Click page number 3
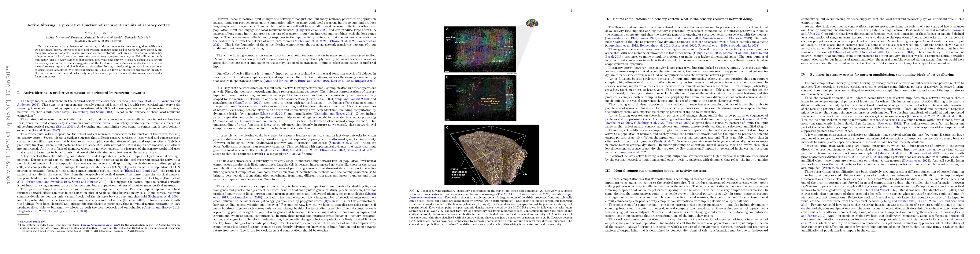The image size is (980, 254). pos(571,11)
